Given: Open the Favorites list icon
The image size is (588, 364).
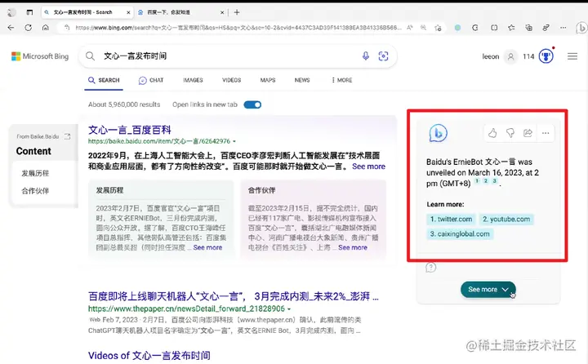Looking at the screenshot, I should coord(511,28).
